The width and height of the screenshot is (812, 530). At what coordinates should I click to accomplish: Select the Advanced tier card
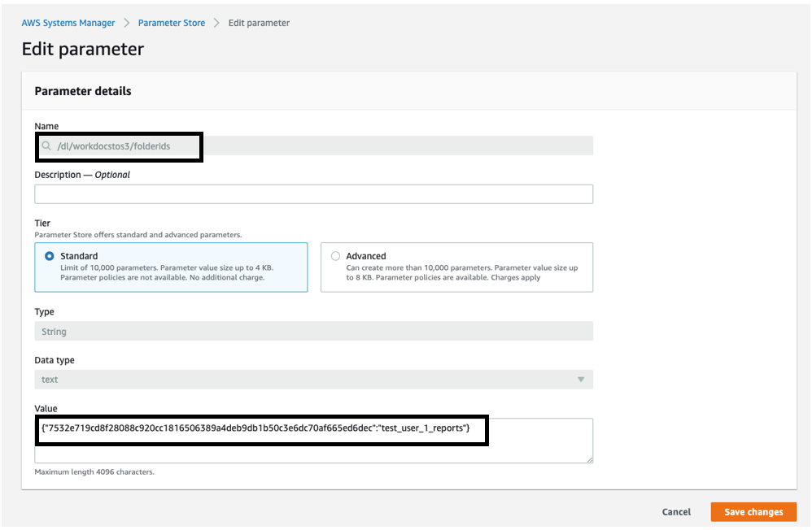coord(460,267)
